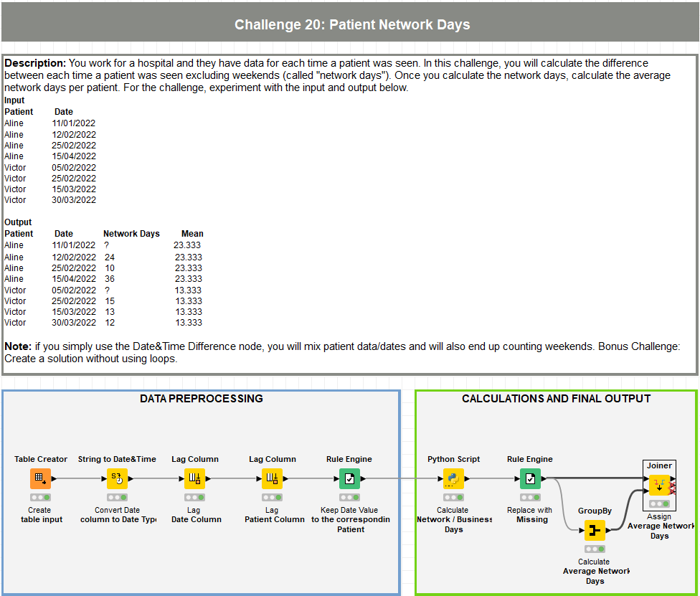
Task: Click the 'Create table input' node label
Action: tap(41, 515)
